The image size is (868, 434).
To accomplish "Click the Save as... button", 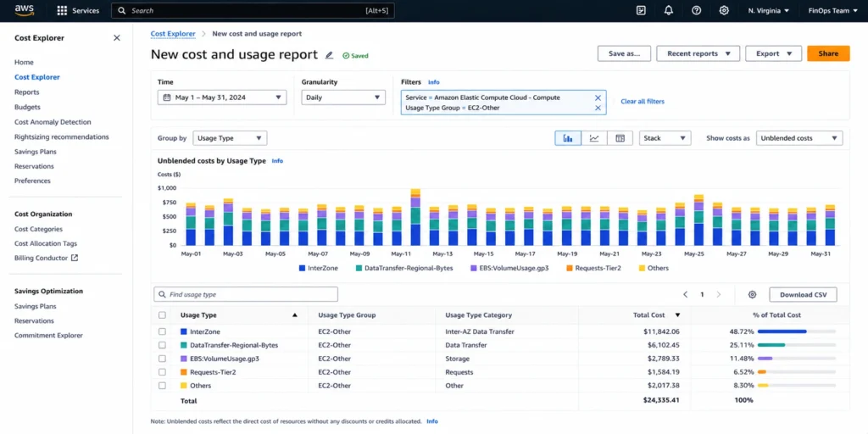I will click(624, 53).
